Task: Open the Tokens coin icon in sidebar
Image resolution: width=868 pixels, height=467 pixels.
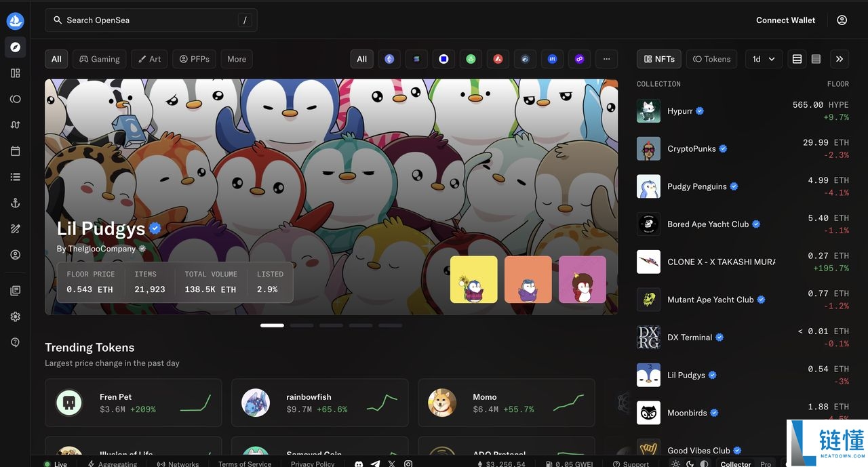Action: click(x=15, y=99)
